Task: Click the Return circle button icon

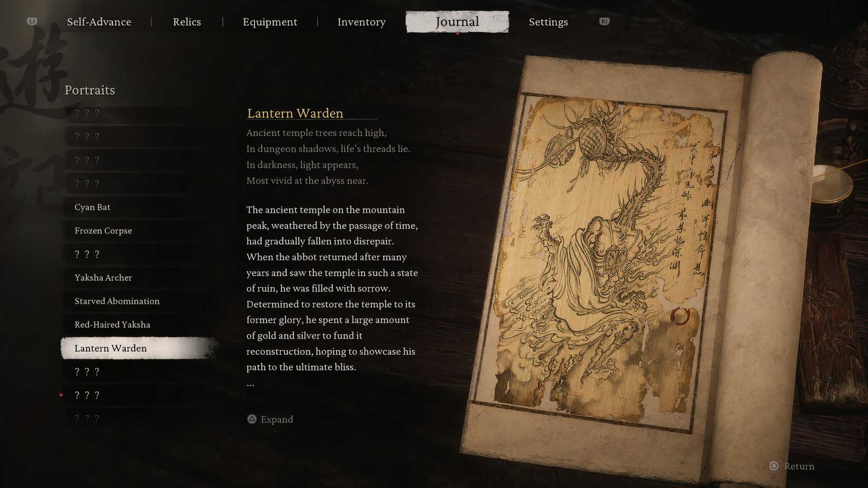Action: click(x=774, y=466)
